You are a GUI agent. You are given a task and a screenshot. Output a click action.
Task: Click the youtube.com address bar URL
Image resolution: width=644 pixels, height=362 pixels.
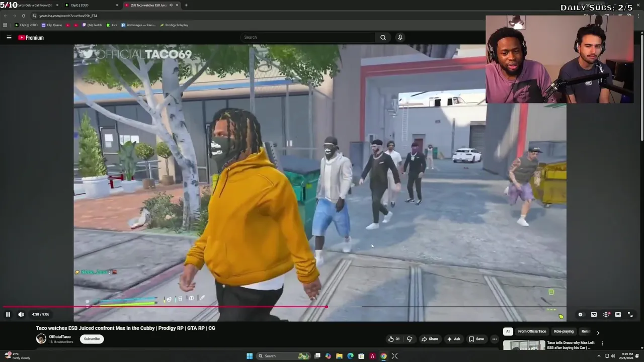68,16
